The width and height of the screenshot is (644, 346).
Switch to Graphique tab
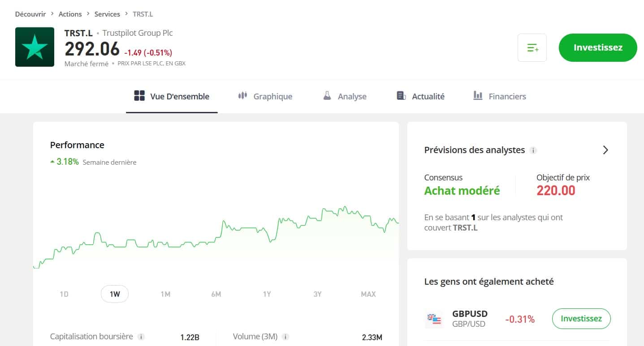tap(265, 96)
